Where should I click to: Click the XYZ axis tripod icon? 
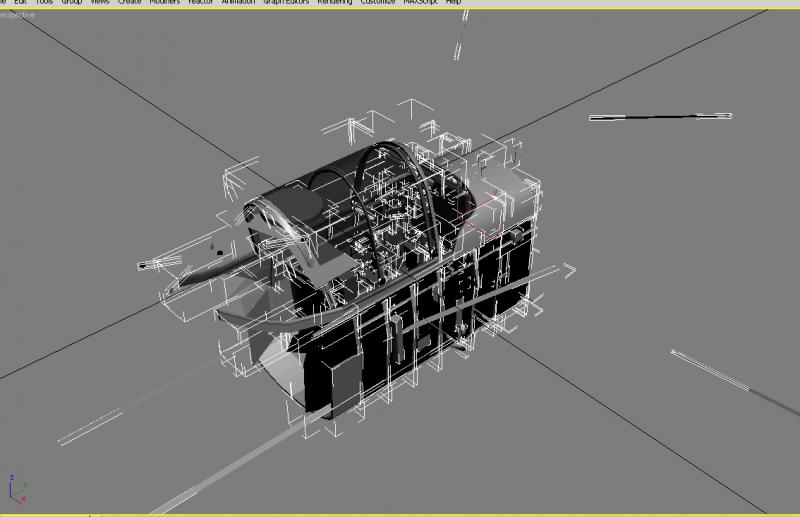click(17, 489)
